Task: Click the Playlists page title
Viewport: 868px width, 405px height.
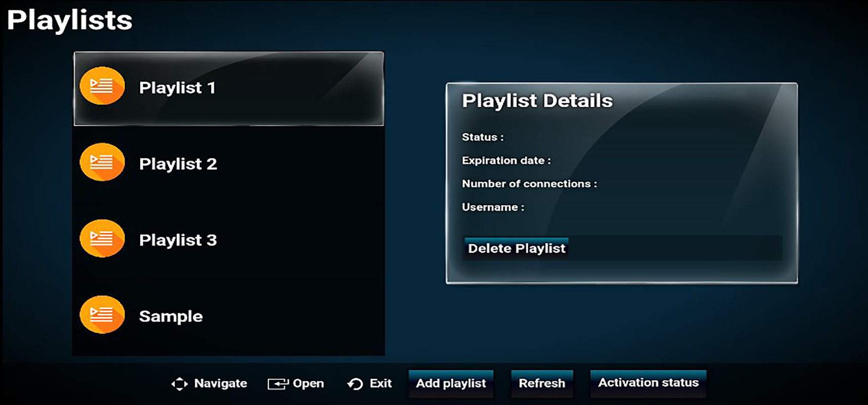Action: tap(70, 20)
